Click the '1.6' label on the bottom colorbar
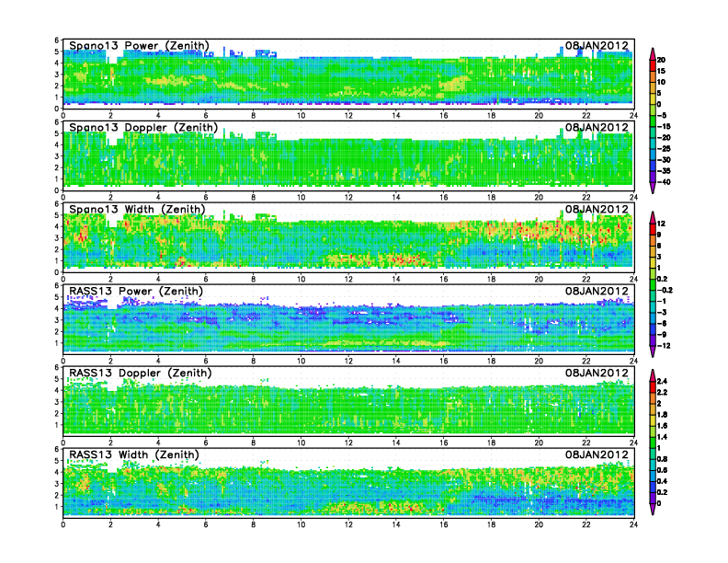 [662, 426]
